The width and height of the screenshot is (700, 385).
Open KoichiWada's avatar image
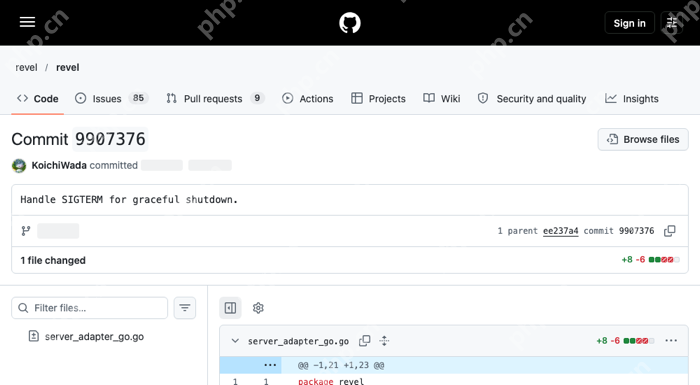[19, 165]
